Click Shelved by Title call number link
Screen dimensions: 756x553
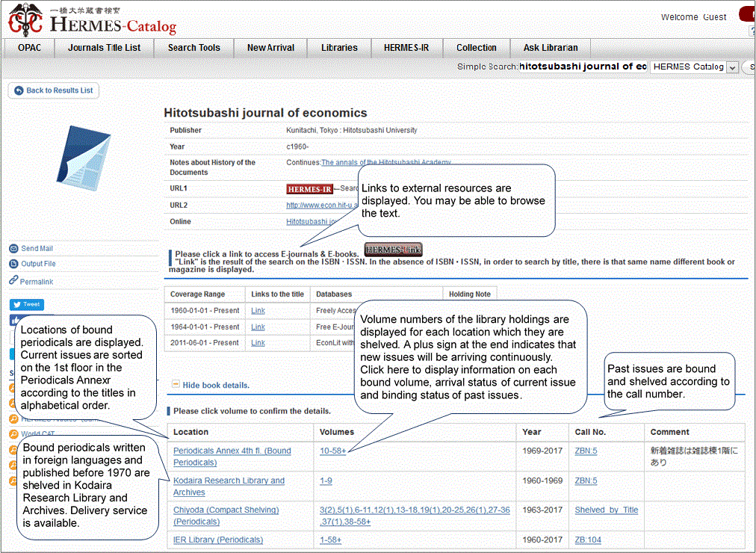tap(606, 510)
